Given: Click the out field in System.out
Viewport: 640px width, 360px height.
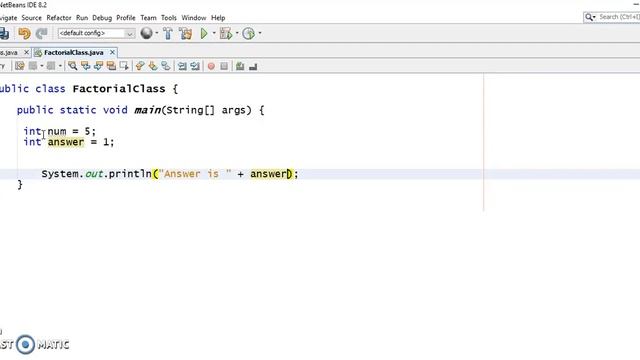Looking at the screenshot, I should (94, 174).
